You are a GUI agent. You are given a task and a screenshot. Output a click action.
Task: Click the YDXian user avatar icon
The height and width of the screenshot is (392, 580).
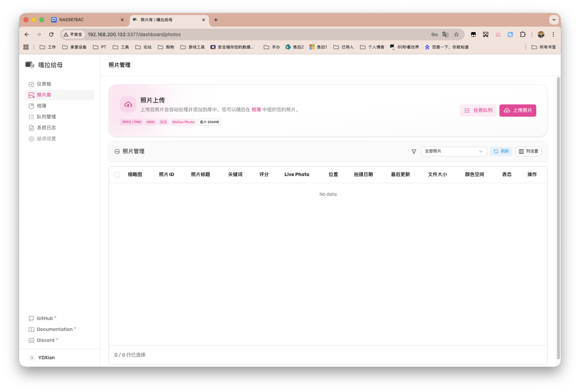point(32,358)
